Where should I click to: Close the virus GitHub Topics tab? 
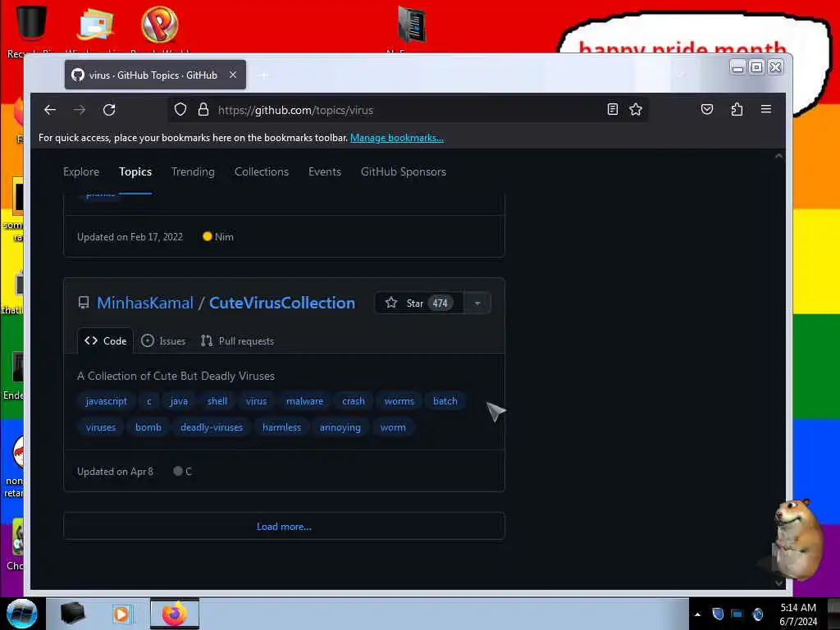coord(233,75)
